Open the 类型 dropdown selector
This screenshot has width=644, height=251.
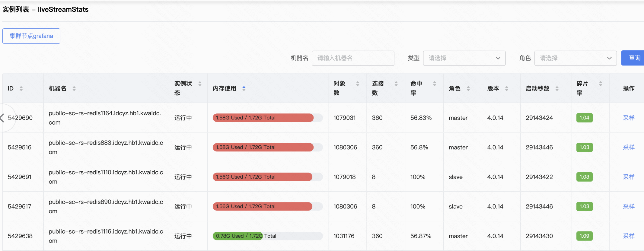(464, 58)
